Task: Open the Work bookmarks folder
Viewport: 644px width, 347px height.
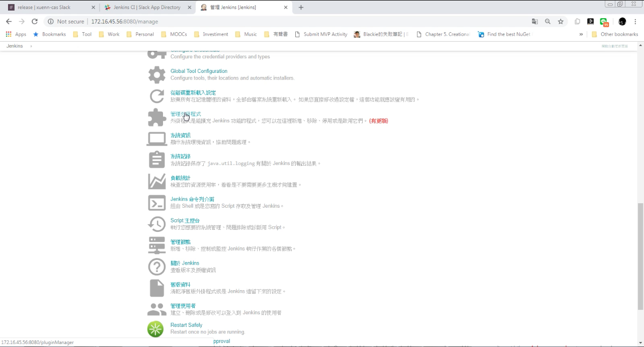Action: [109, 34]
